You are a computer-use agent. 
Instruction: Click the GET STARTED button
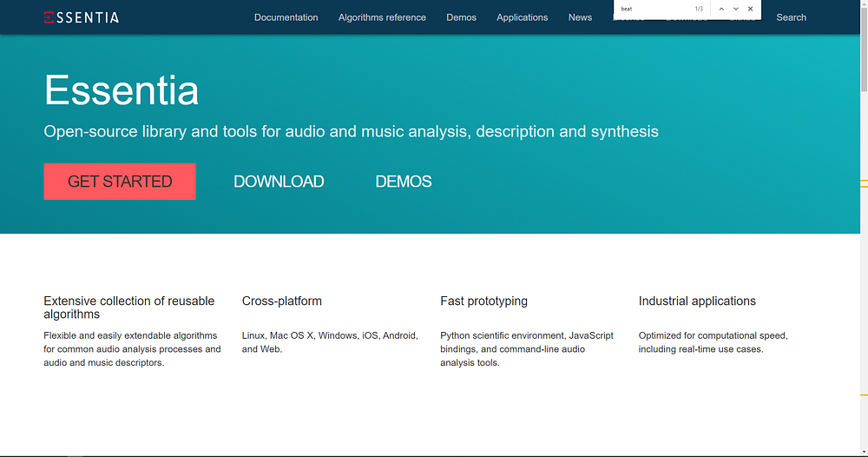coord(120,181)
